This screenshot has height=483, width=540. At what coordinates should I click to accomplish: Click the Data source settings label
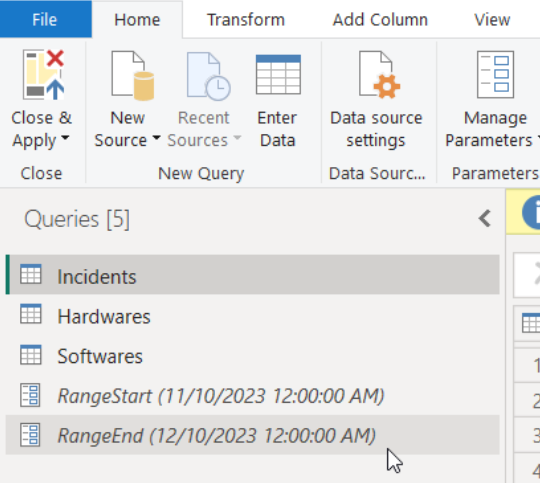[x=376, y=129]
